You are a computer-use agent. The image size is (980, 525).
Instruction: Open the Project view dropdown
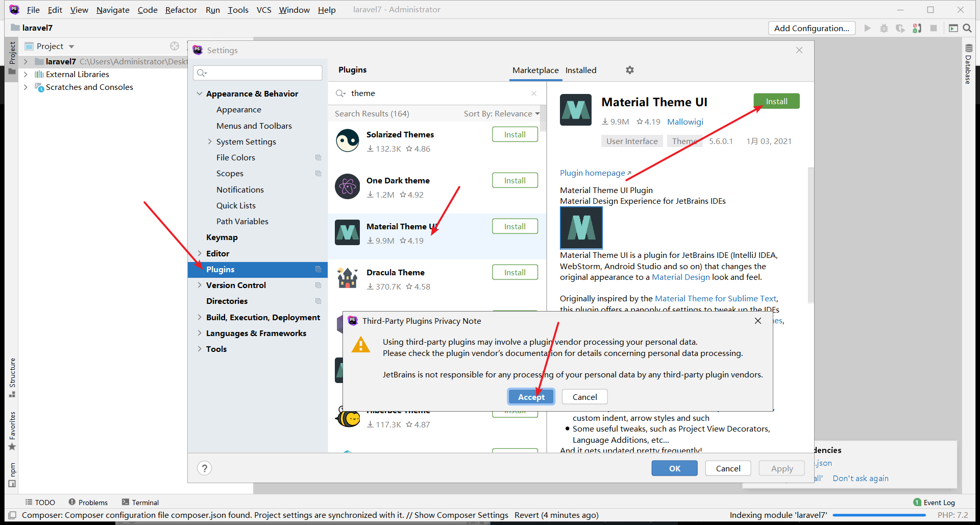coord(71,46)
